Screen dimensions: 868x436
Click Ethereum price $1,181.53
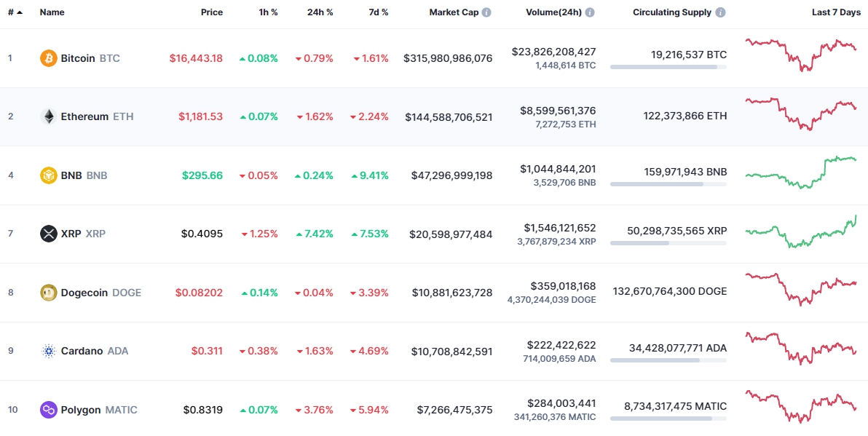click(x=200, y=116)
